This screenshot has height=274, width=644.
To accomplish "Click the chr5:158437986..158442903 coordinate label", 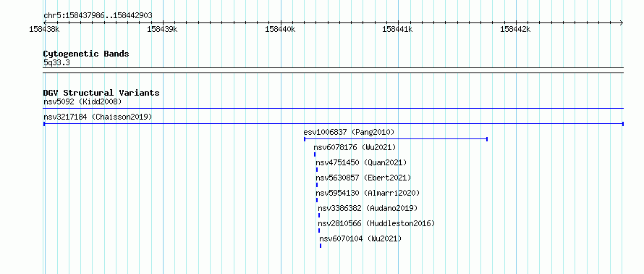I will [x=98, y=16].
